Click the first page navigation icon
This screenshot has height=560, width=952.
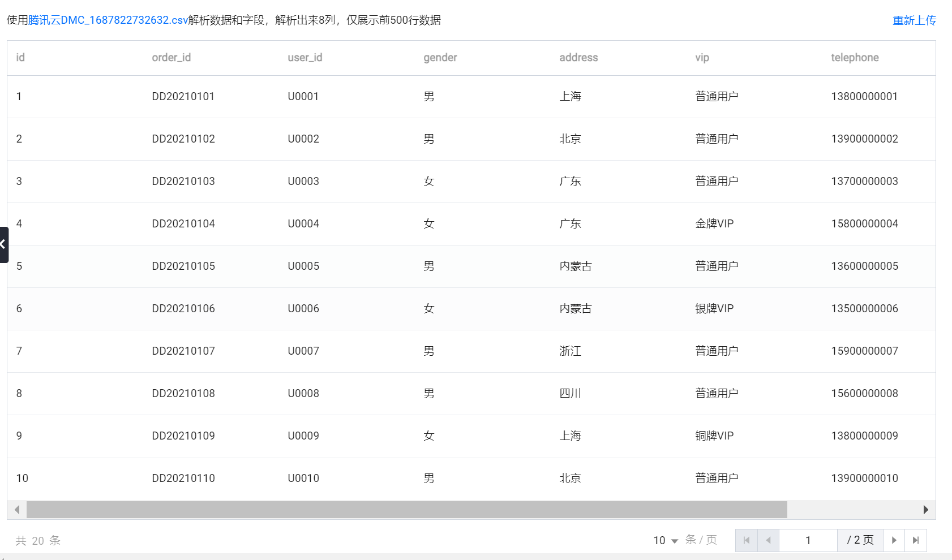(x=746, y=540)
